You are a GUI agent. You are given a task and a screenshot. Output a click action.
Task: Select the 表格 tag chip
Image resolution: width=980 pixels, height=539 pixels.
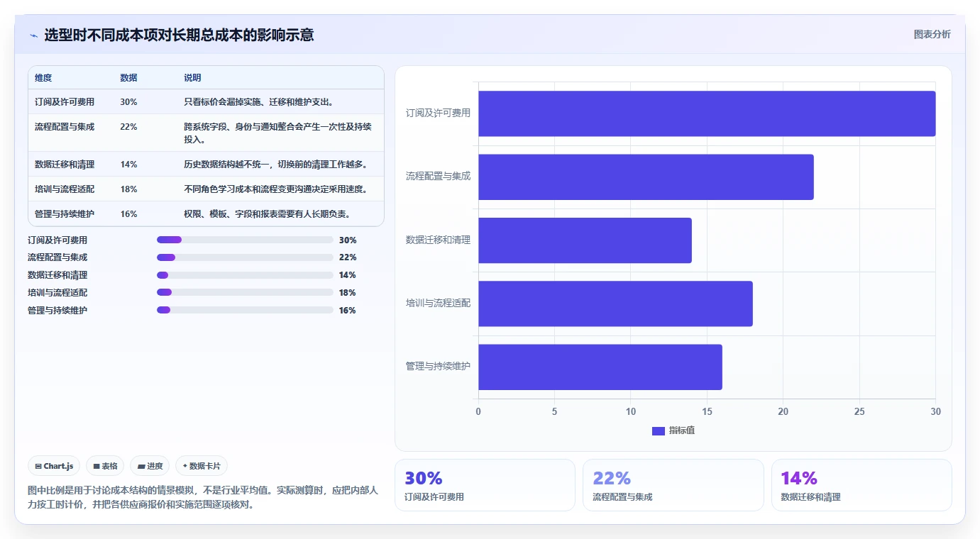pos(105,466)
